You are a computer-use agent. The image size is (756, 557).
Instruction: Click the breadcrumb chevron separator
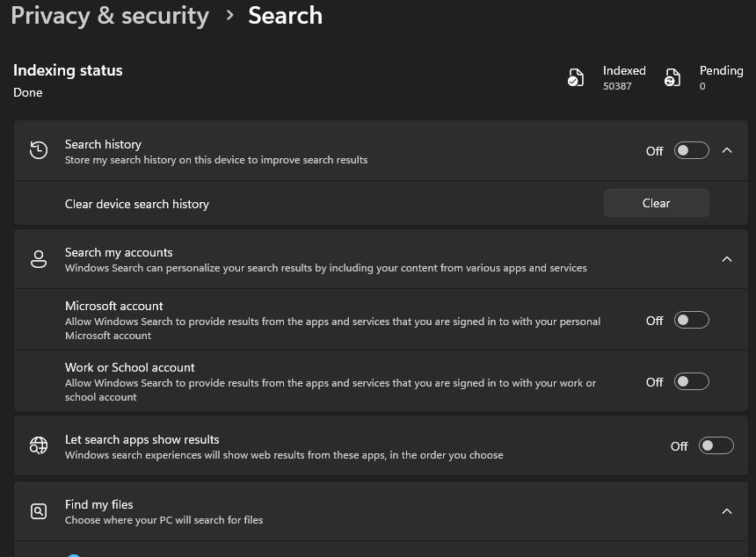229,15
